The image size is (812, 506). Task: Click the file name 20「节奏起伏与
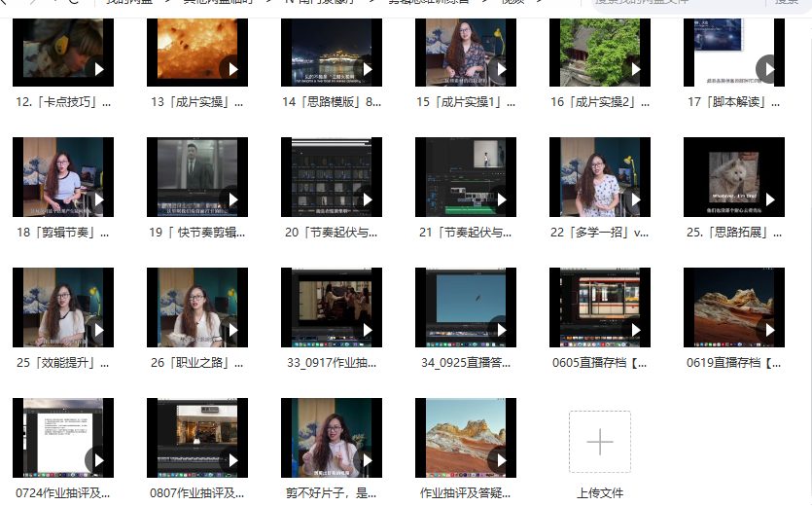click(332, 233)
